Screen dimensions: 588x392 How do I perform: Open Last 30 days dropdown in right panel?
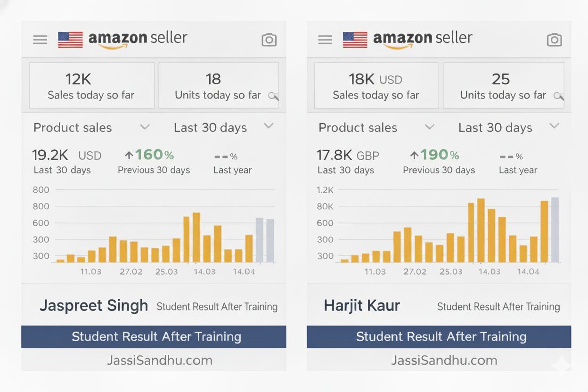555,126
